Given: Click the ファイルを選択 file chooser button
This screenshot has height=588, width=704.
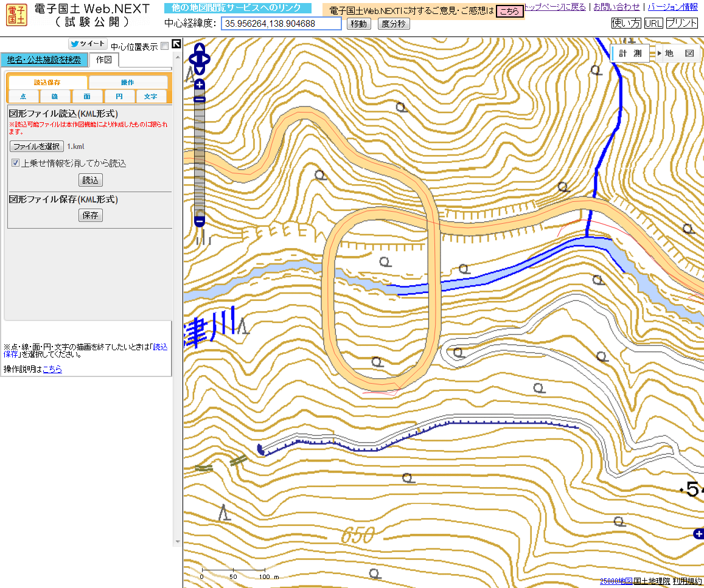Looking at the screenshot, I should click(x=37, y=147).
